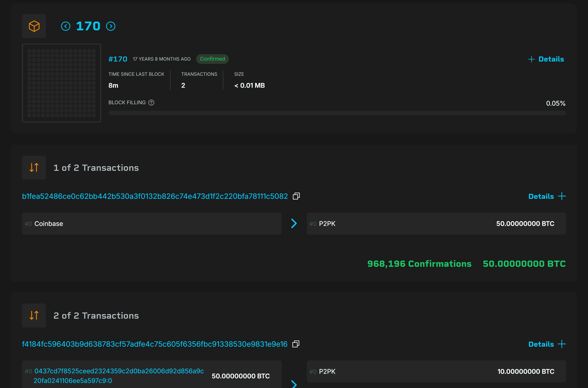588x388 pixels.
Task: Click the Confirmed status badge
Action: [212, 59]
